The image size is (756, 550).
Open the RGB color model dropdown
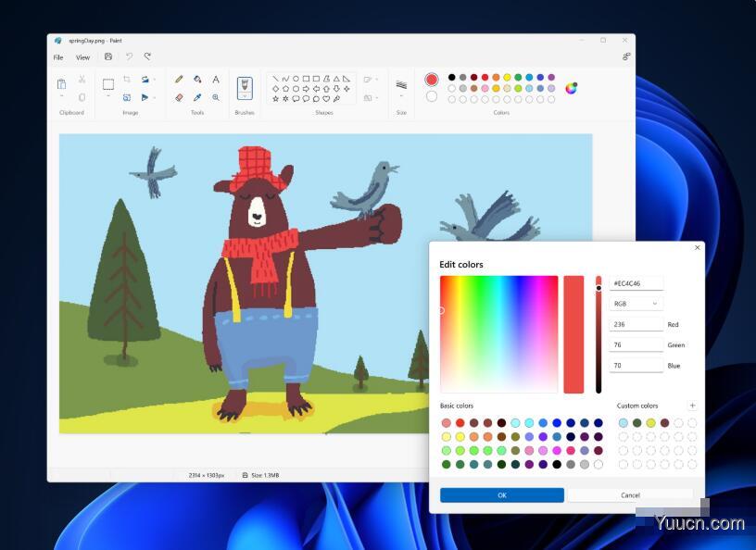click(636, 304)
